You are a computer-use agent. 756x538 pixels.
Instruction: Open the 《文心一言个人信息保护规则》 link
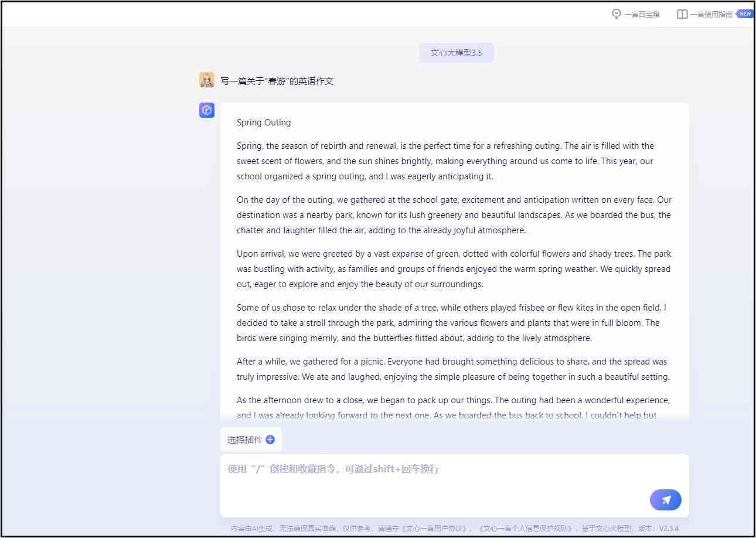525,529
